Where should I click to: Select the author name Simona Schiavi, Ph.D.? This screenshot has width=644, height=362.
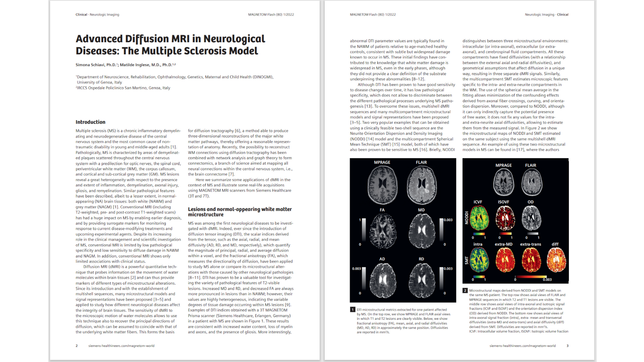[x=96, y=65]
